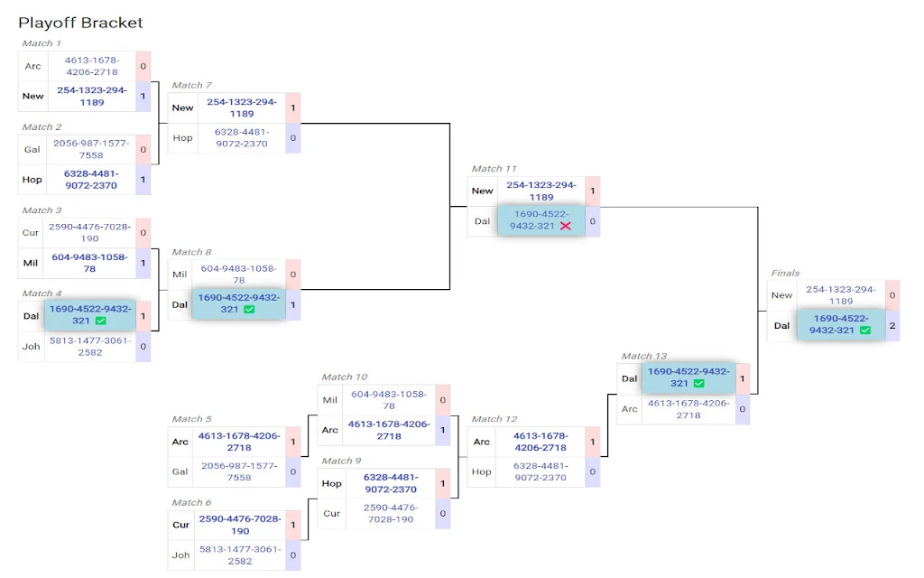This screenshot has width=924, height=578.
Task: Select Joh team cell in Match 6
Action: 180,555
